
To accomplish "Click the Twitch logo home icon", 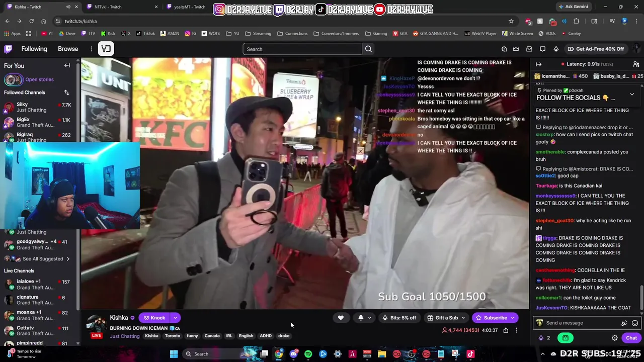I will coord(8,49).
